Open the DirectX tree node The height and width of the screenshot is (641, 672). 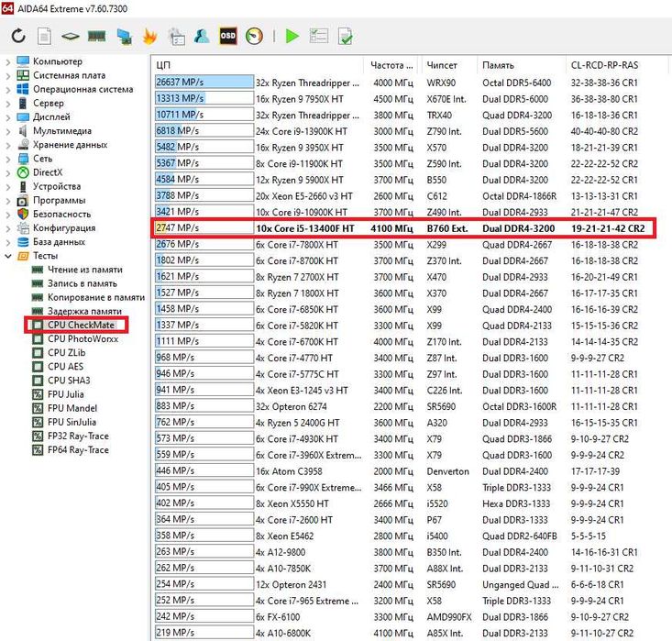48,172
